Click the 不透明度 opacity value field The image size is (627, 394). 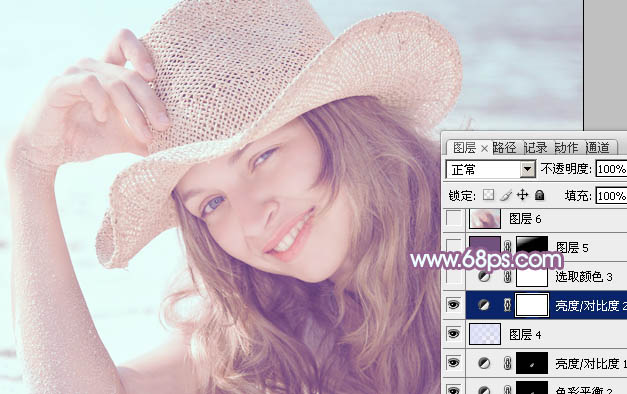coord(611,169)
